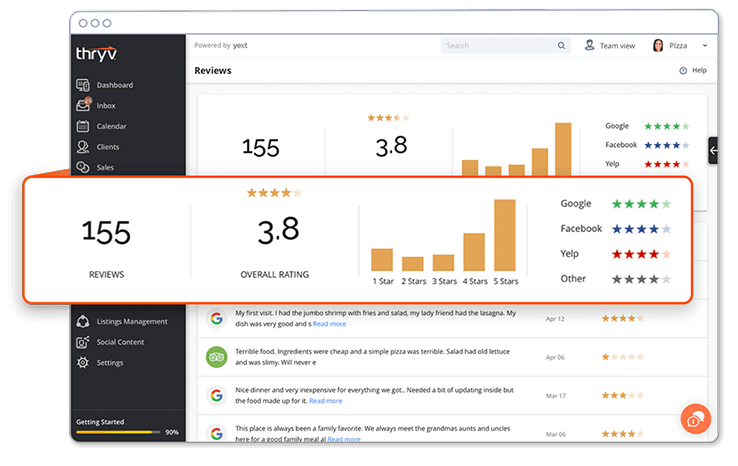Click the 5 Stars bar in chart
The width and height of the screenshot is (738, 466).
[505, 235]
